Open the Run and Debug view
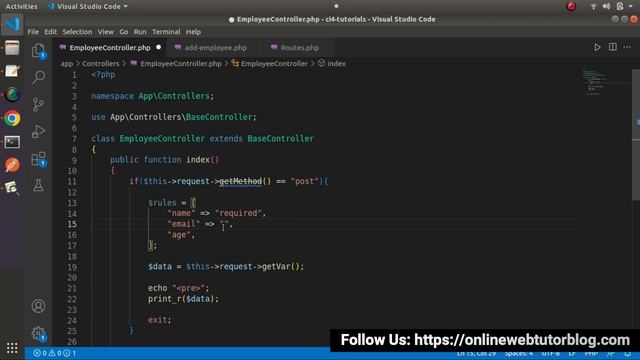Screen dimensions: 640x360 coord(38,131)
